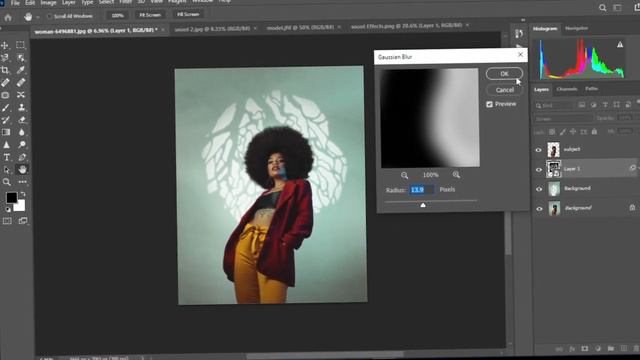Filter layers by pixel layers icon

click(x=582, y=105)
